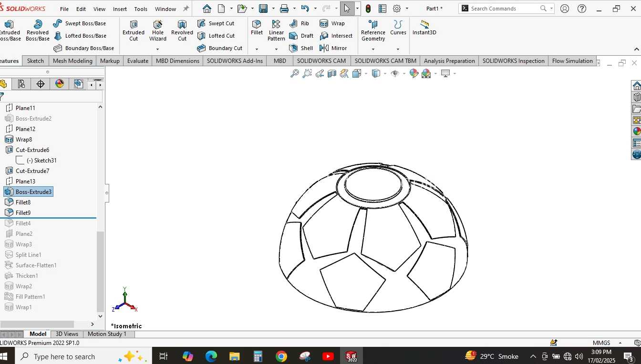Select the Swept Cut tool
The image size is (641, 364).
click(x=216, y=23)
